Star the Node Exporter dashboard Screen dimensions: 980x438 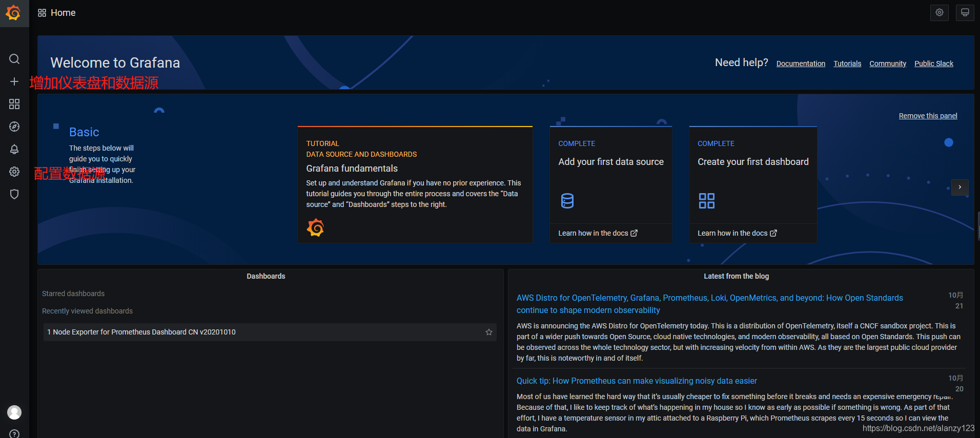coord(489,332)
